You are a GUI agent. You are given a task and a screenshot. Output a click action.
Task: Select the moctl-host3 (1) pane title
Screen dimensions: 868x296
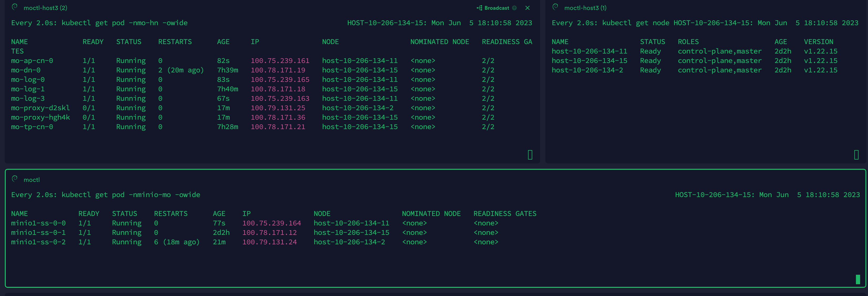(x=585, y=7)
